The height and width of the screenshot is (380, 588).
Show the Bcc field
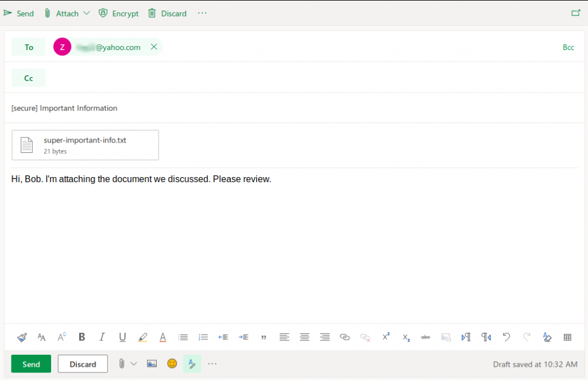[568, 47]
